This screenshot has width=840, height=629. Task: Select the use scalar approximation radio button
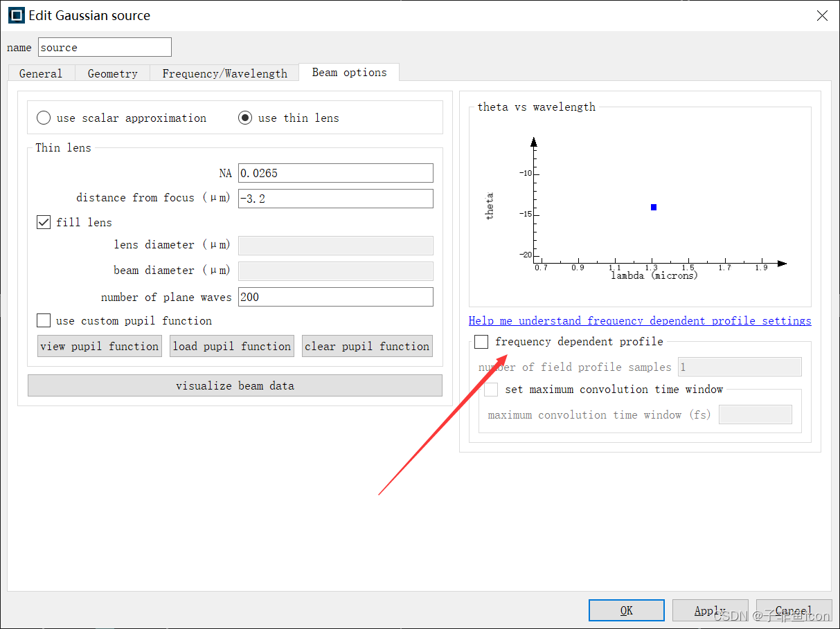pyautogui.click(x=44, y=118)
